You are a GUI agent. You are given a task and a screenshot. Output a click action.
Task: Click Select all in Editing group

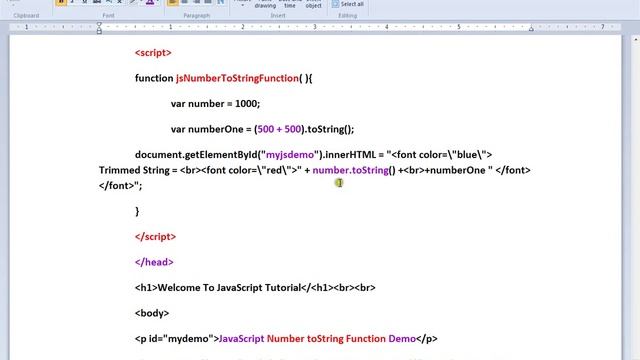click(348, 4)
